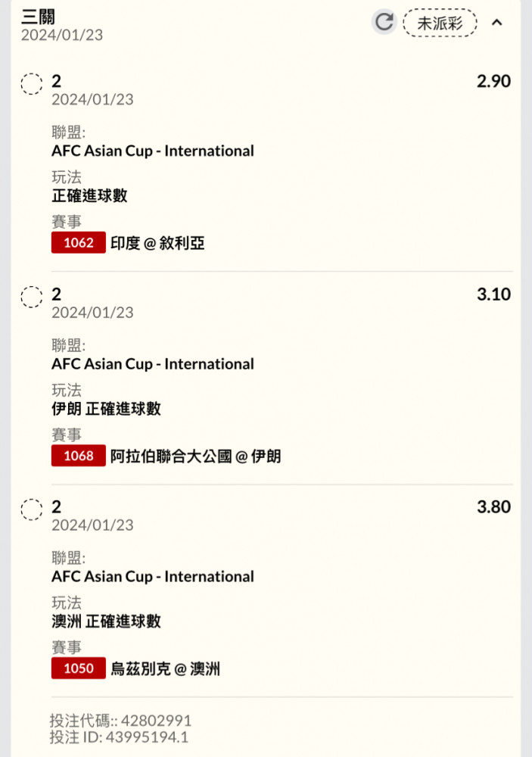The height and width of the screenshot is (757, 532).
Task: Click dashed circle for 澳洲 leg
Action: [x=32, y=509]
